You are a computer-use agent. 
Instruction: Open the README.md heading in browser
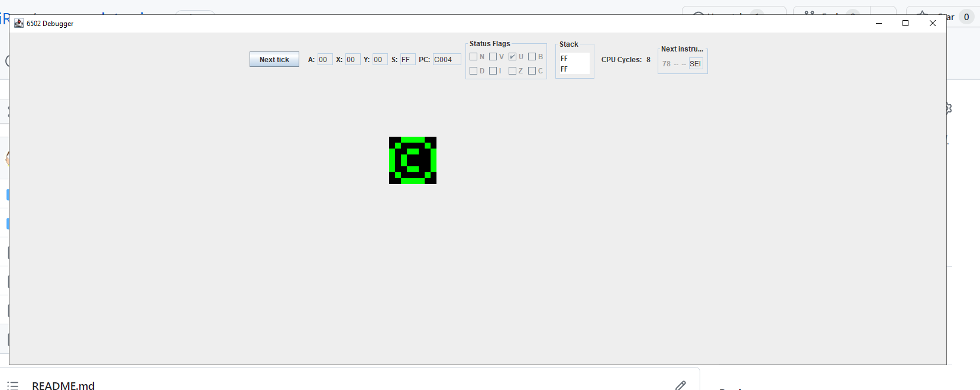[x=63, y=385]
